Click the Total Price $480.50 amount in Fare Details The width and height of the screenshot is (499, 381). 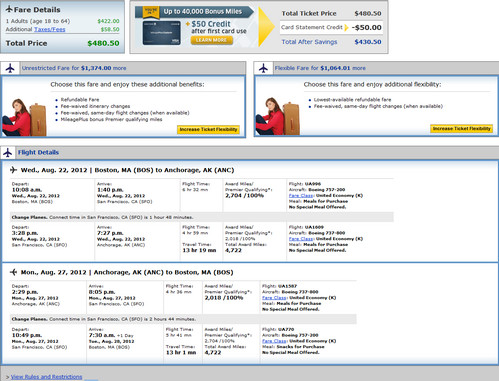pyautogui.click(x=103, y=43)
